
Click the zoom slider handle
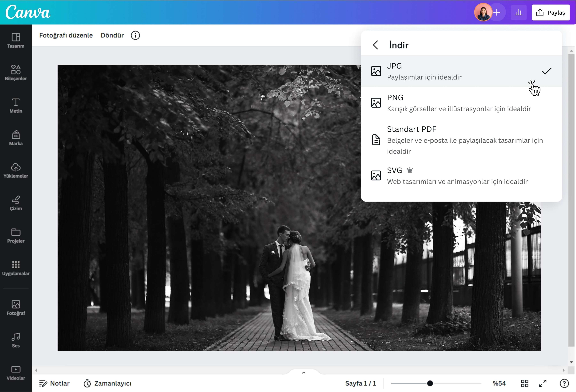(x=430, y=383)
